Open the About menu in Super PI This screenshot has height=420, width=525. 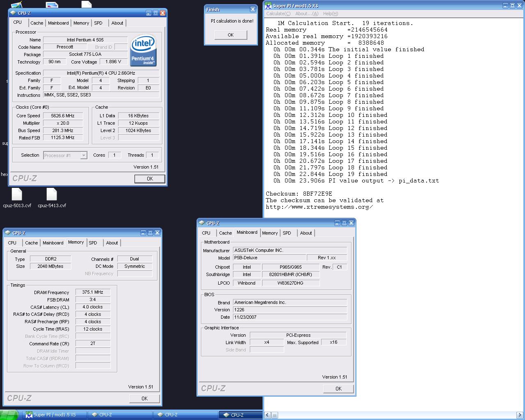click(307, 14)
